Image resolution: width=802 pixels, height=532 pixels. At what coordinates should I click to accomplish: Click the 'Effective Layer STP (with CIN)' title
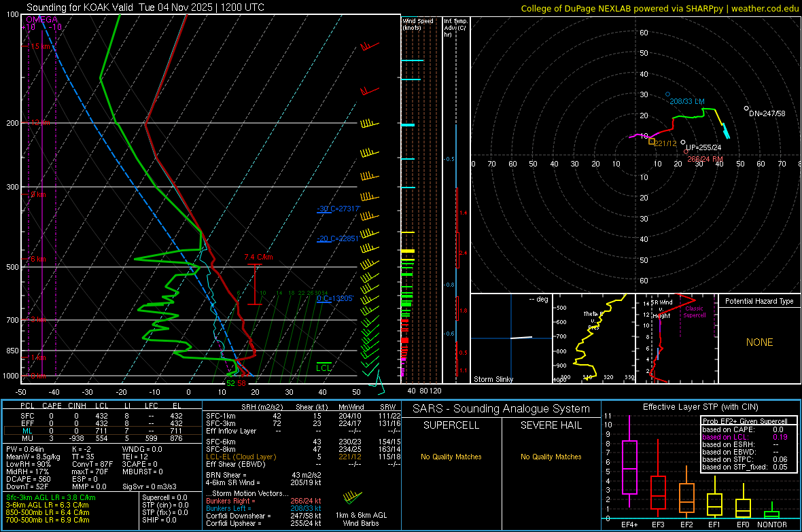[x=700, y=407]
